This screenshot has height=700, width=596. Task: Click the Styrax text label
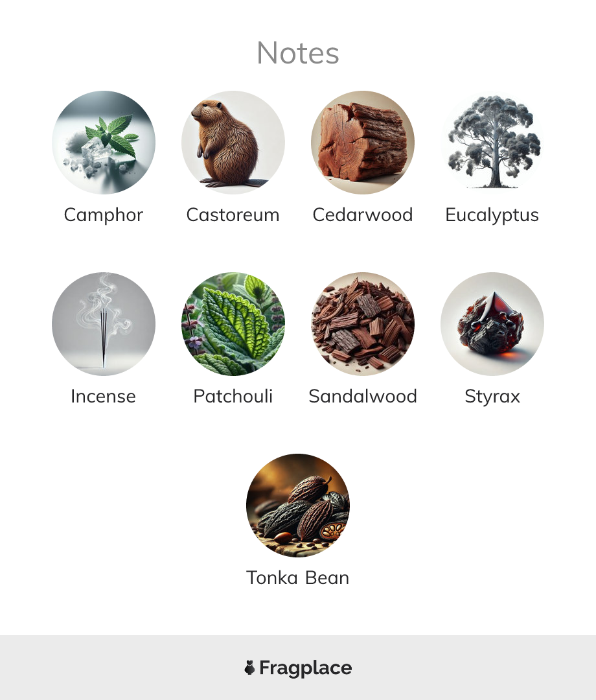tap(492, 397)
